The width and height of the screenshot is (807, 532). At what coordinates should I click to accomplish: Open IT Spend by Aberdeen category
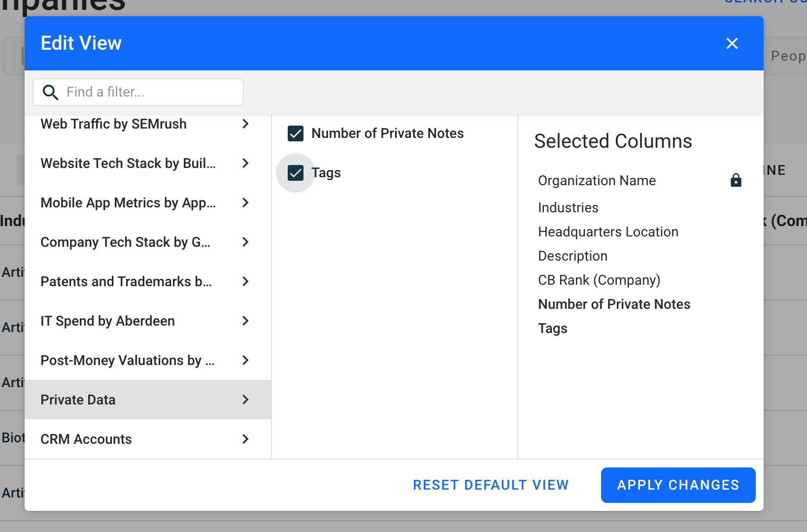pyautogui.click(x=148, y=321)
